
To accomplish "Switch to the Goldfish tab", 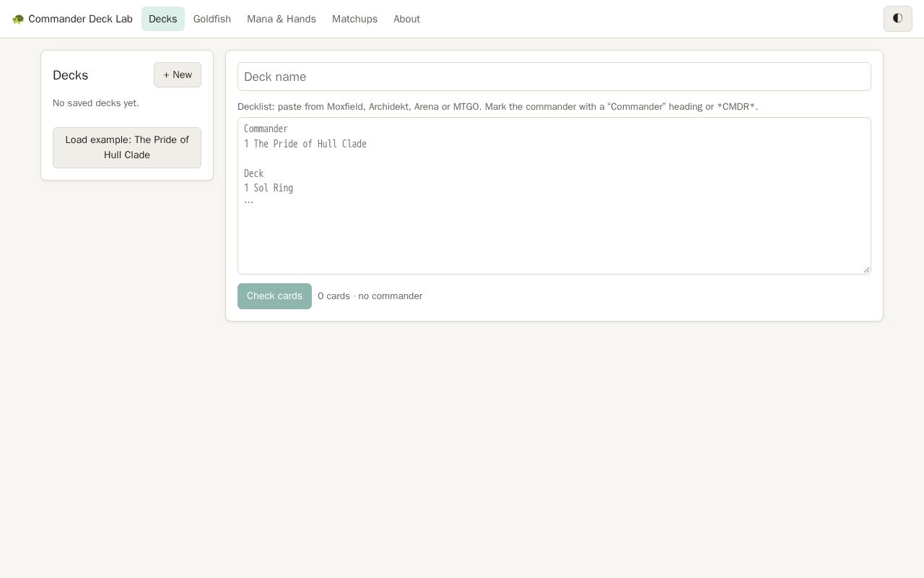I will (212, 19).
